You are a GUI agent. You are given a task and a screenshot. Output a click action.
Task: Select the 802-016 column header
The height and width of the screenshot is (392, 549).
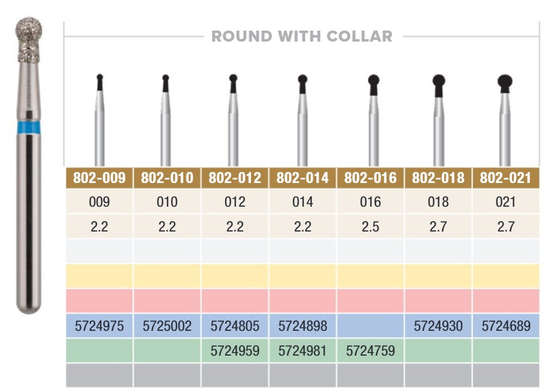371,178
